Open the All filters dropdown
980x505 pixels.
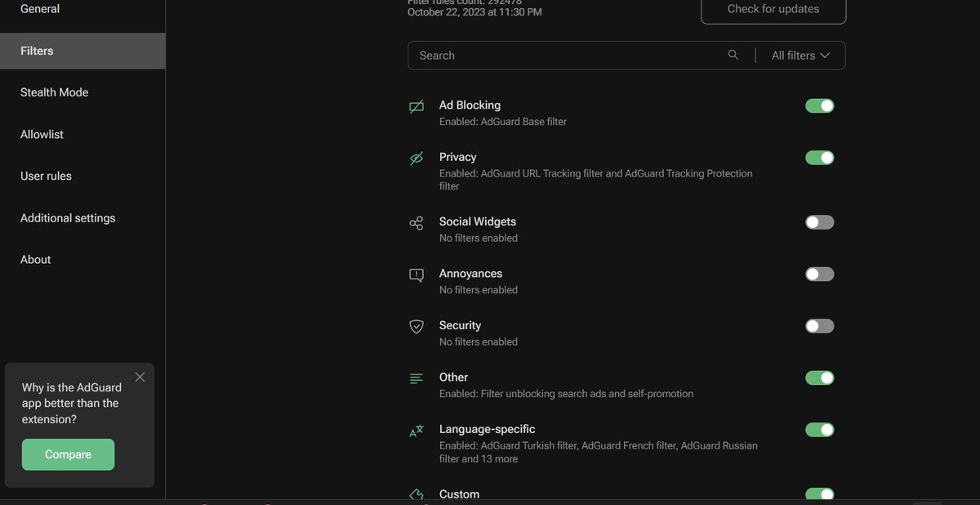[800, 56]
